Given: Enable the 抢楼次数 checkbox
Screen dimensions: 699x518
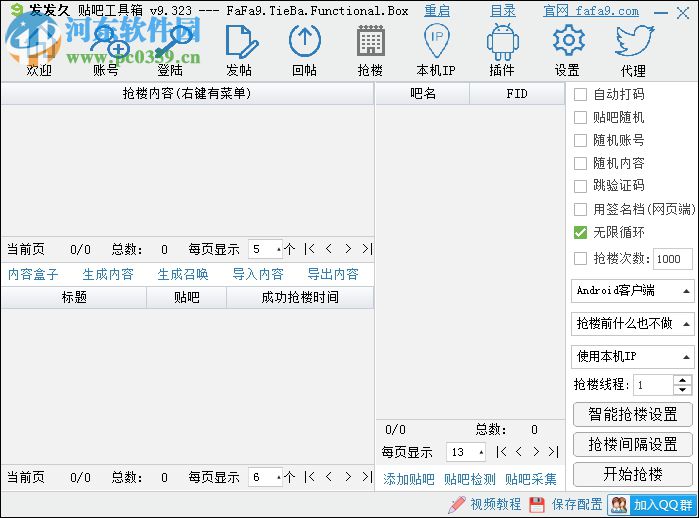Looking at the screenshot, I should [580, 259].
